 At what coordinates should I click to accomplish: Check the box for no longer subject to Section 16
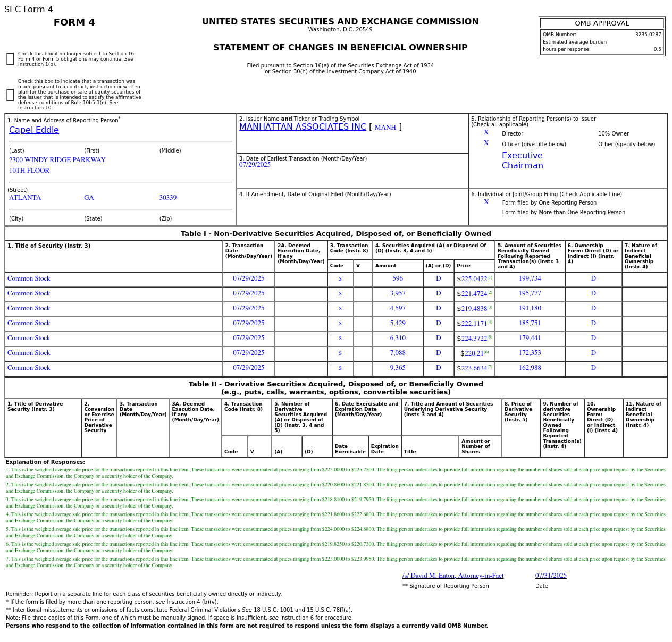[10, 59]
